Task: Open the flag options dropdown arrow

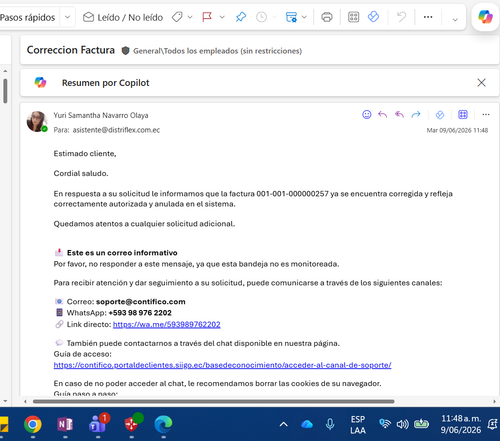Action: coord(222,17)
